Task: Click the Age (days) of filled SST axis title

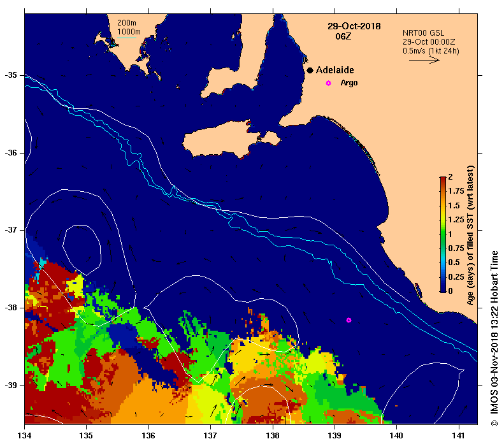Action: (x=471, y=235)
